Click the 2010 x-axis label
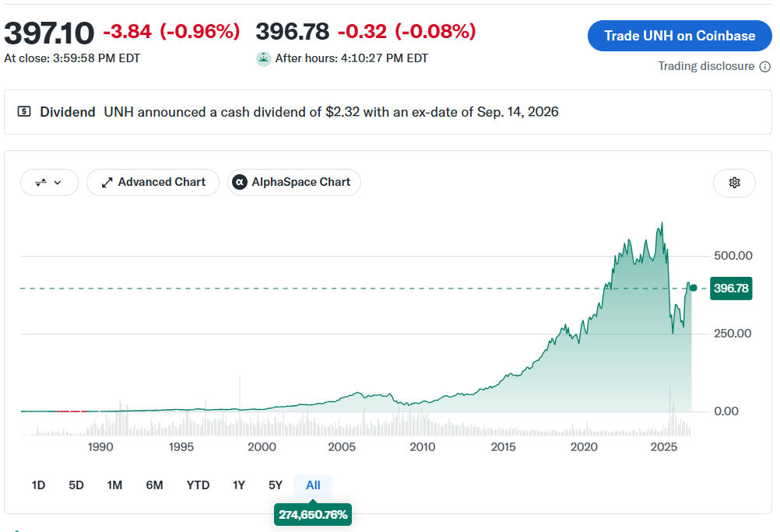The height and width of the screenshot is (532, 780). tap(423, 447)
